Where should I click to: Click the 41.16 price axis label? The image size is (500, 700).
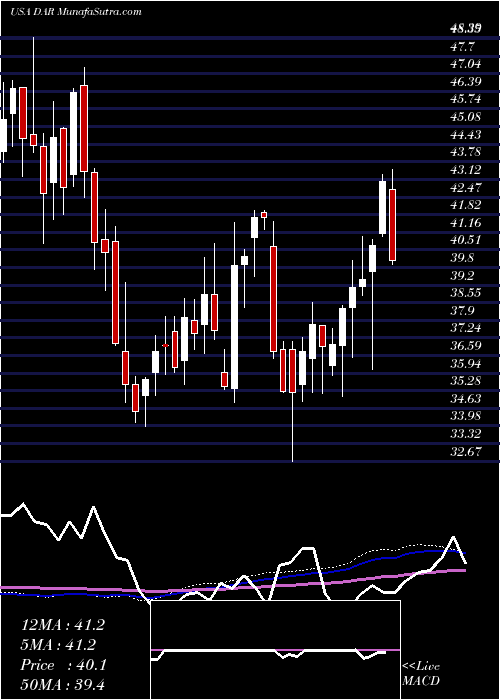(x=466, y=223)
